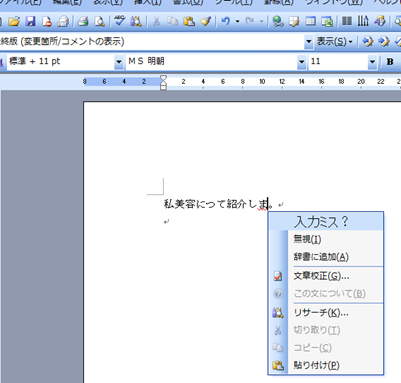Viewport: 401px width, 383px height.
Task: Click the Open folder icon in toolbar
Action: point(14,22)
